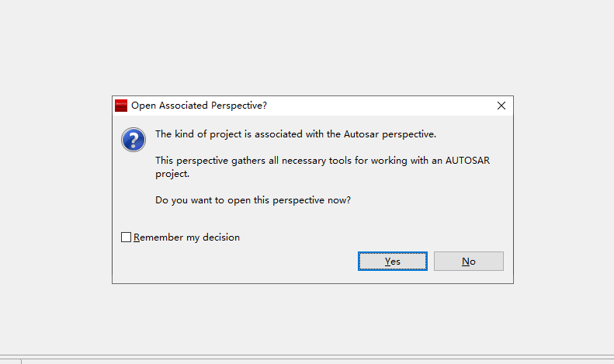Click the "Do you want to open" question text
The width and height of the screenshot is (614, 364).
coord(203,199)
